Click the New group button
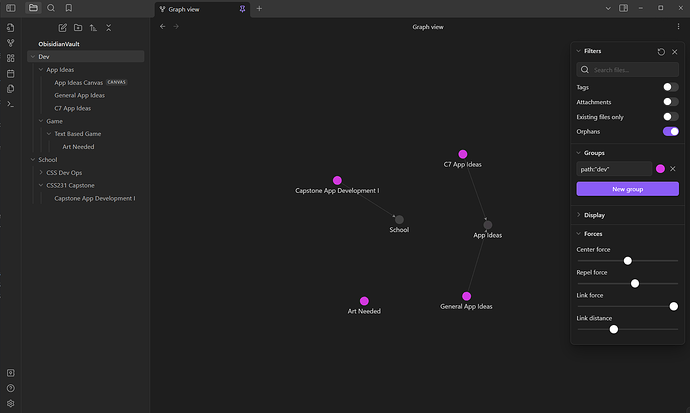 coord(627,189)
